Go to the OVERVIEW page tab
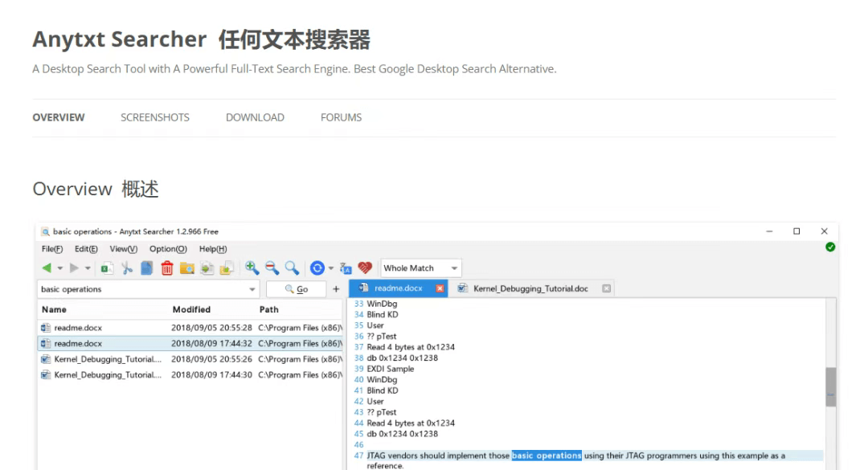Image resolution: width=868 pixels, height=470 pixels. pos(59,117)
